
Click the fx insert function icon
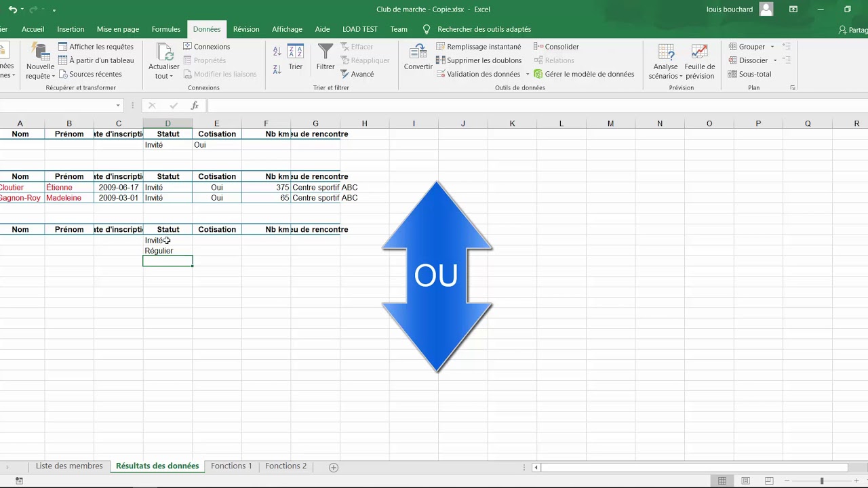(x=195, y=106)
